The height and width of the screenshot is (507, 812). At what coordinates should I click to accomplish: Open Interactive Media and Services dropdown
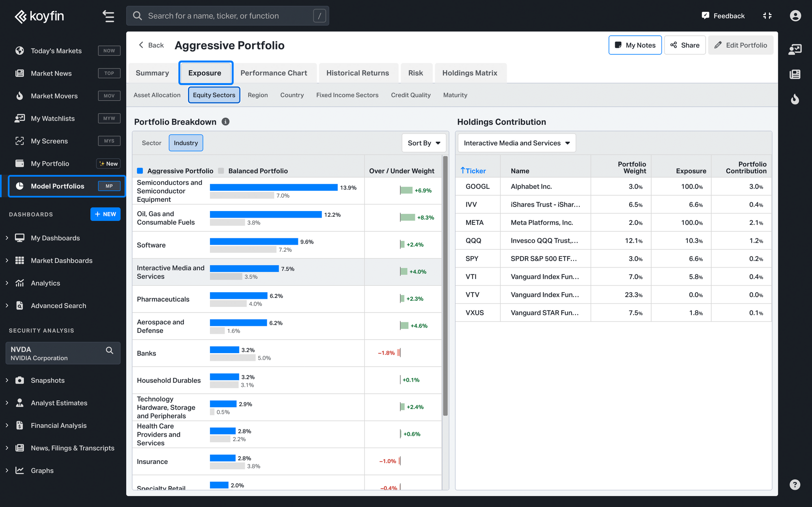point(516,143)
